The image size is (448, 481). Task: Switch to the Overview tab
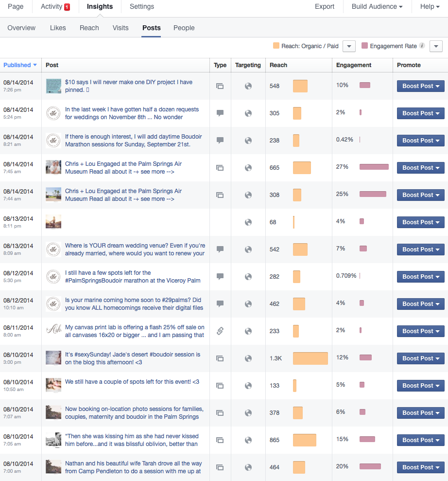(x=21, y=28)
